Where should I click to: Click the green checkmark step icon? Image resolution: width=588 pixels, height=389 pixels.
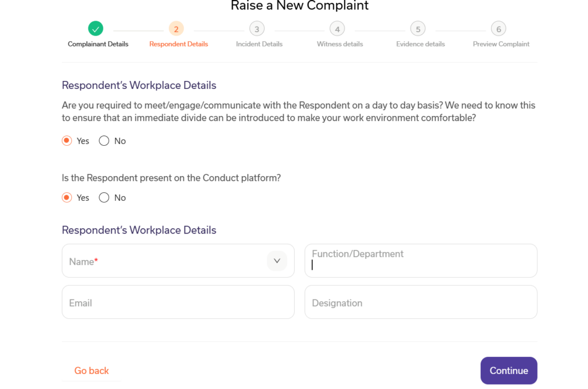[96, 28]
